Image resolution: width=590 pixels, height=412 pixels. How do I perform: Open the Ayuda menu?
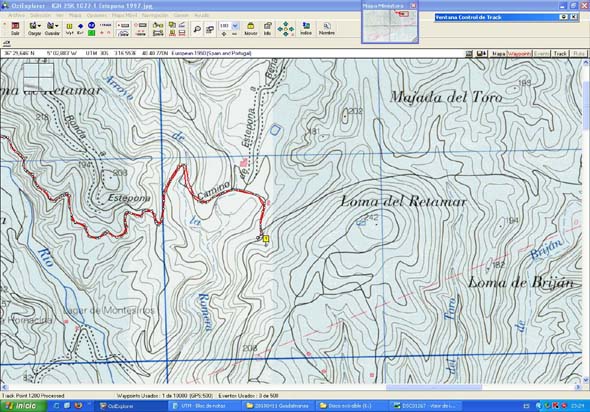[201, 15]
